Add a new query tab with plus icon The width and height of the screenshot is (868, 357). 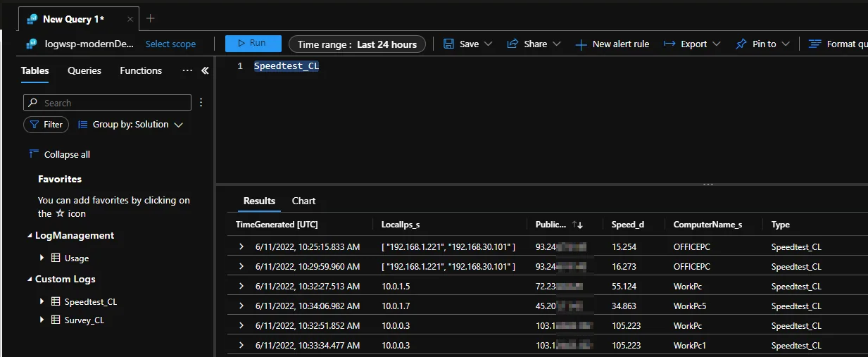(150, 19)
